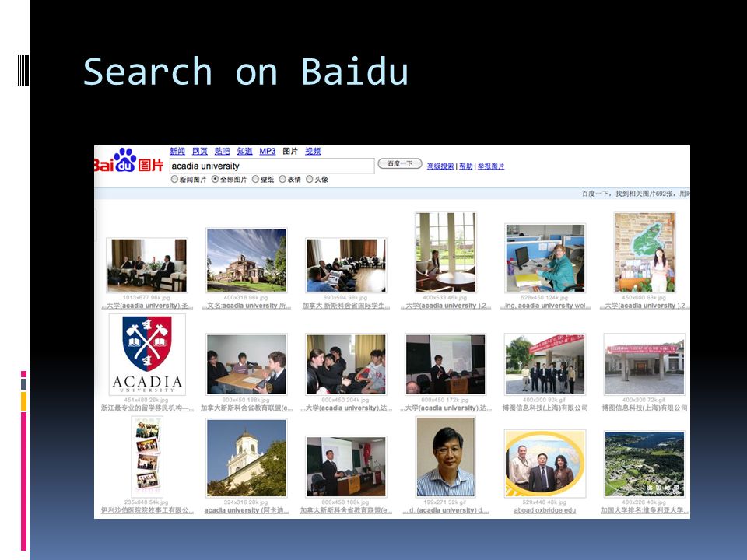Click the 199x271 32k gif size text

pyautogui.click(x=445, y=502)
